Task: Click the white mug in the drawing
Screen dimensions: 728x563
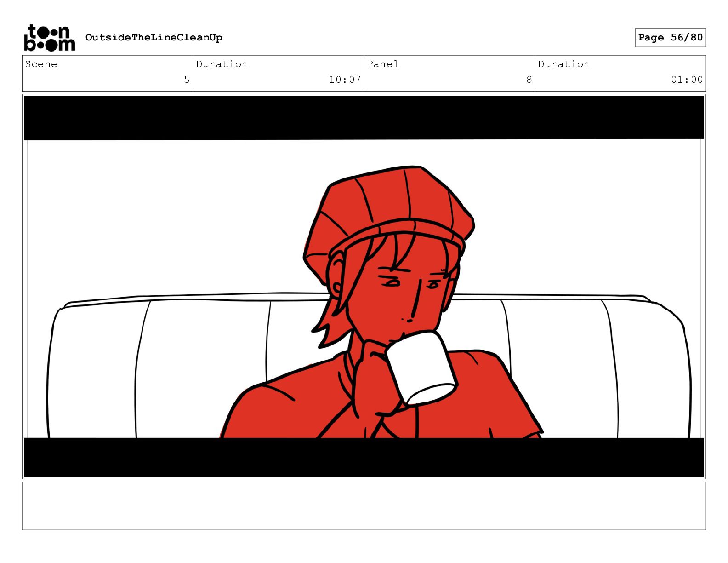Action: (421, 369)
